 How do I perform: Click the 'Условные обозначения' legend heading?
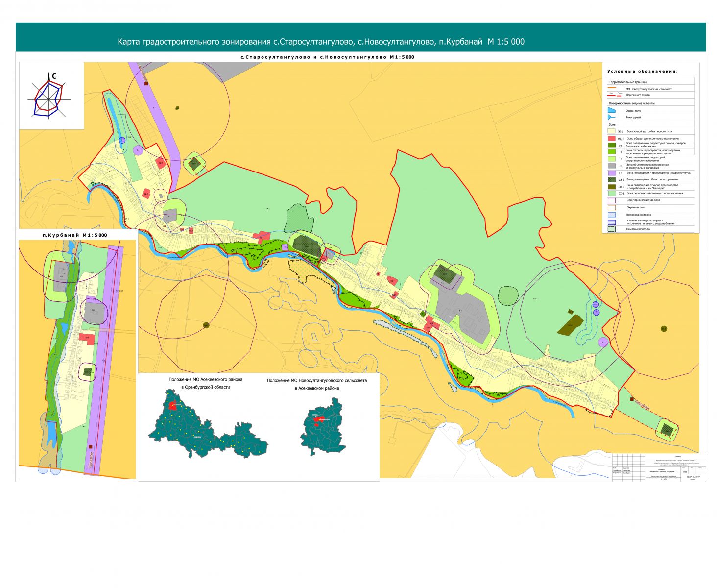pyautogui.click(x=642, y=71)
